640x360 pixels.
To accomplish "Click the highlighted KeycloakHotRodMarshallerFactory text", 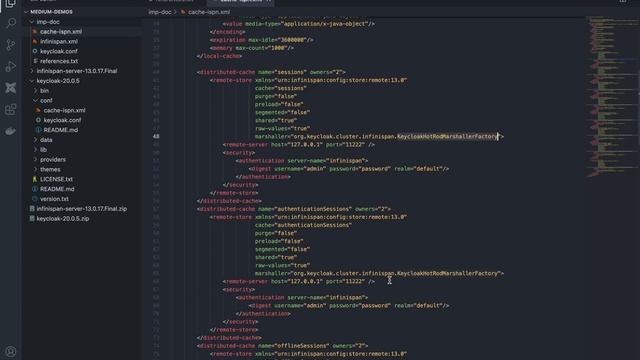I will click(448, 136).
